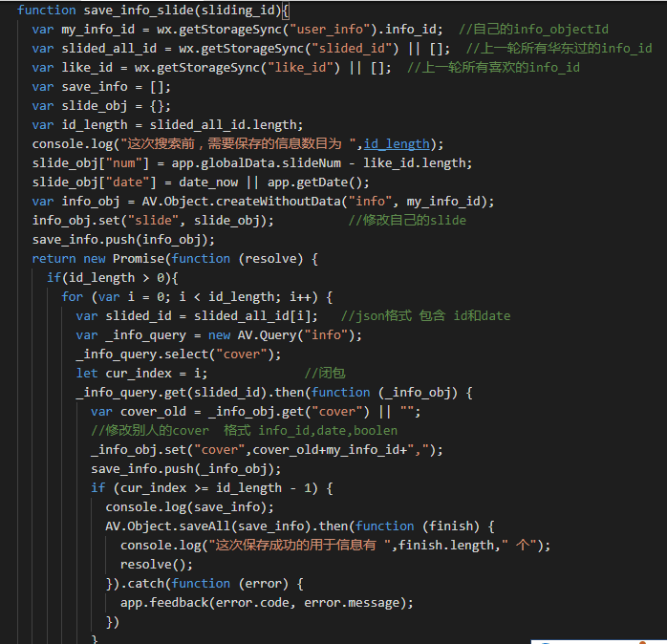The height and width of the screenshot is (644, 667).
Task: Click the //闭包 comment
Action: click(x=325, y=374)
